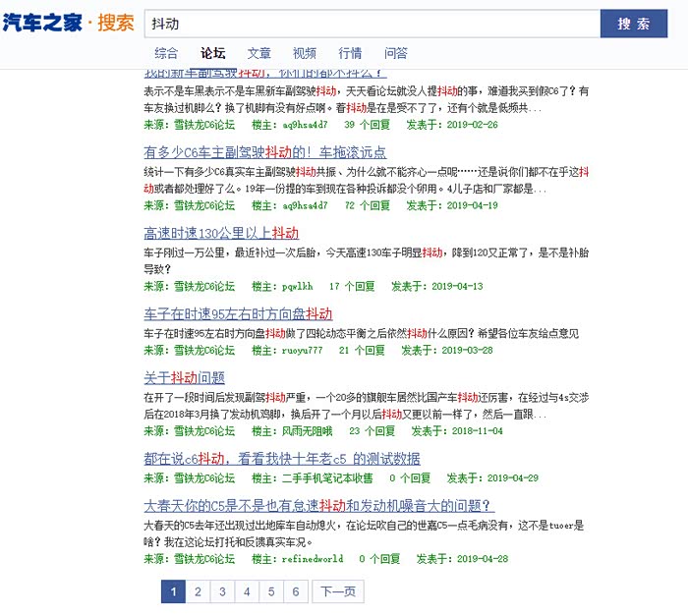
Task: Click the date 2019-04-29
Action: click(x=512, y=478)
